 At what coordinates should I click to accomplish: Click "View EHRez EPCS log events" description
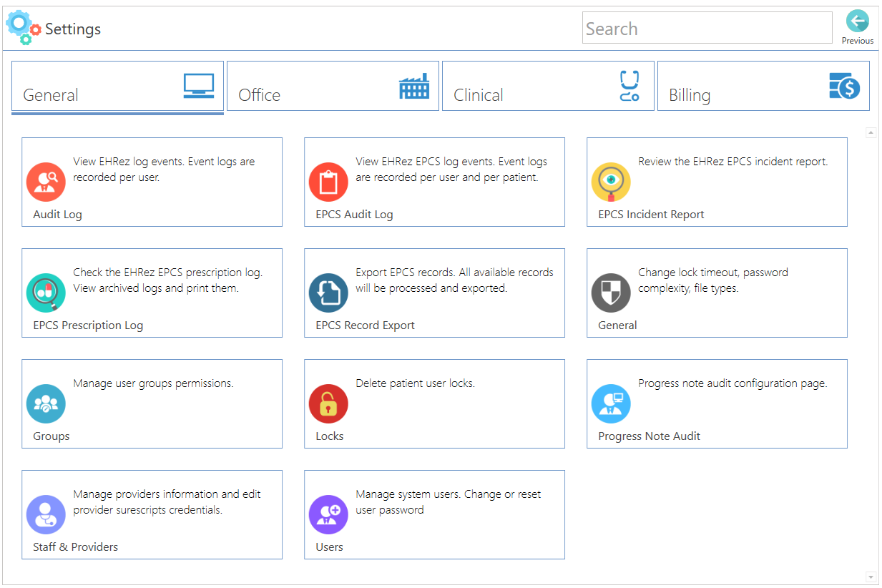coord(451,170)
